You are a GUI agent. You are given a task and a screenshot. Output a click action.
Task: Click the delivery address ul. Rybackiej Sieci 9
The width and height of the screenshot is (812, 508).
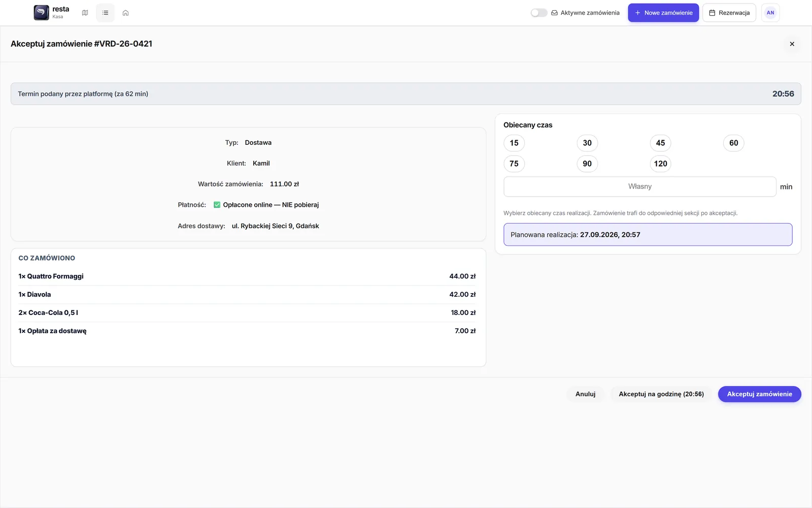pyautogui.click(x=275, y=226)
